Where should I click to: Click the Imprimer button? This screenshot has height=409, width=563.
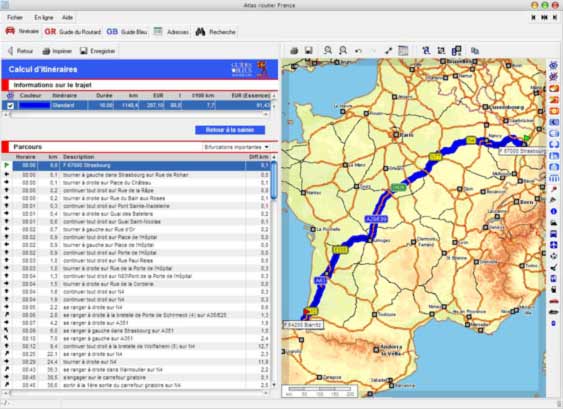pos(57,51)
